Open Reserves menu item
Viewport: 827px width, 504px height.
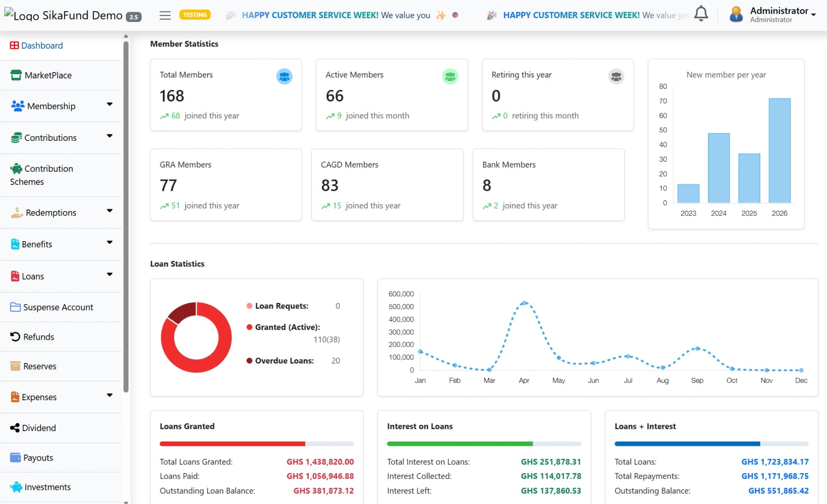pyautogui.click(x=61, y=366)
